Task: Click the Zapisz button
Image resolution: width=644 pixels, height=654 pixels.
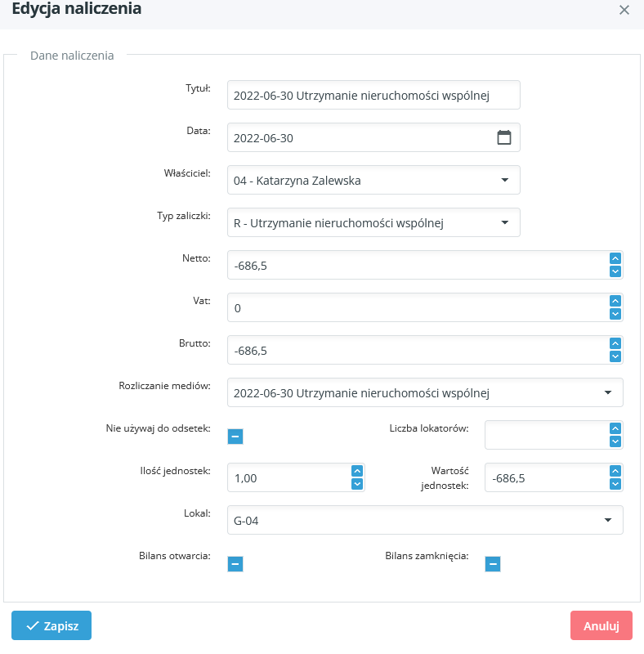Action: [x=51, y=625]
